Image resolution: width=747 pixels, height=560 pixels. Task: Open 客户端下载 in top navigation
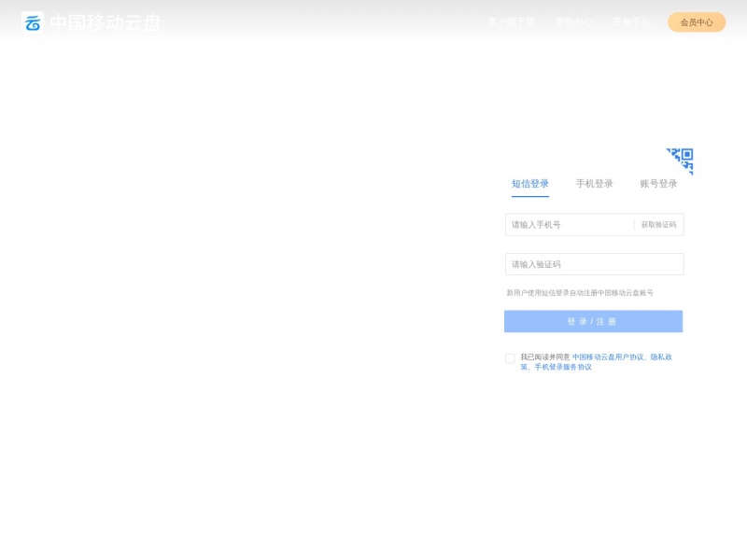pyautogui.click(x=512, y=21)
